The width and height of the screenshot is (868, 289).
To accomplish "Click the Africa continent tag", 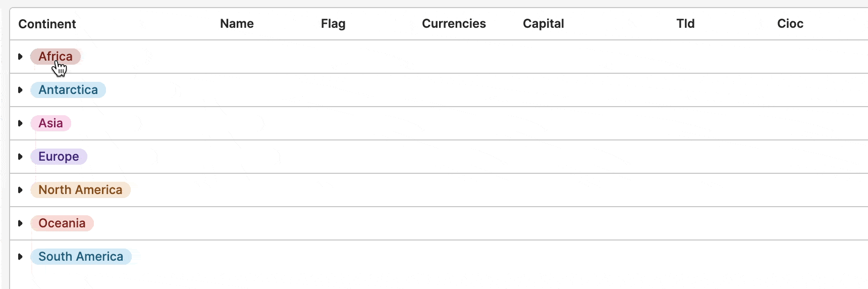I will (56, 57).
